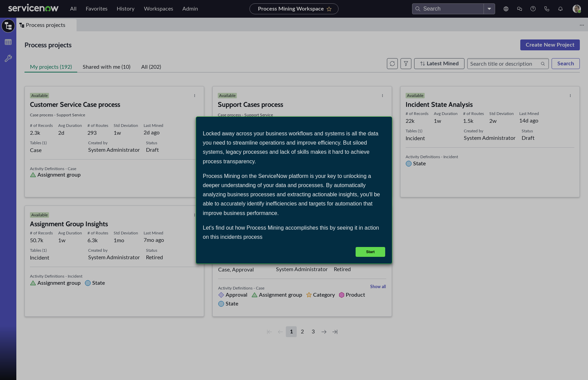Click the Create New Project button
Image resolution: width=588 pixels, height=380 pixels.
[x=550, y=45]
